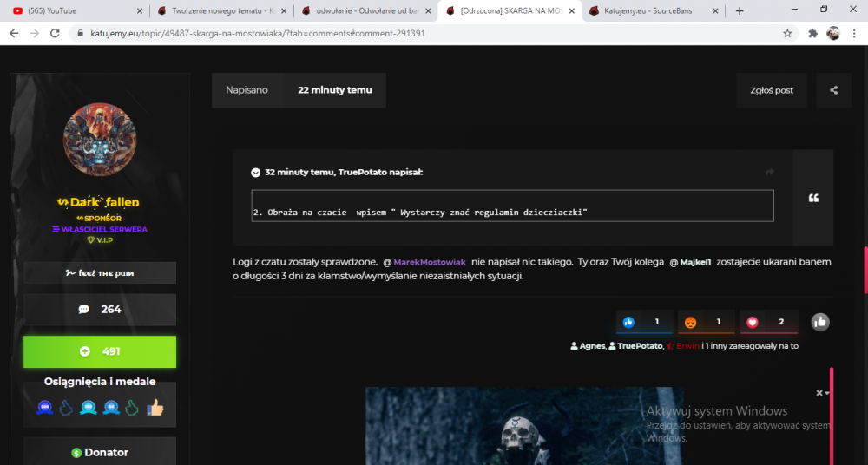Click the green thumbs-up outline medal
This screenshot has width=868, height=465.
[x=132, y=408]
